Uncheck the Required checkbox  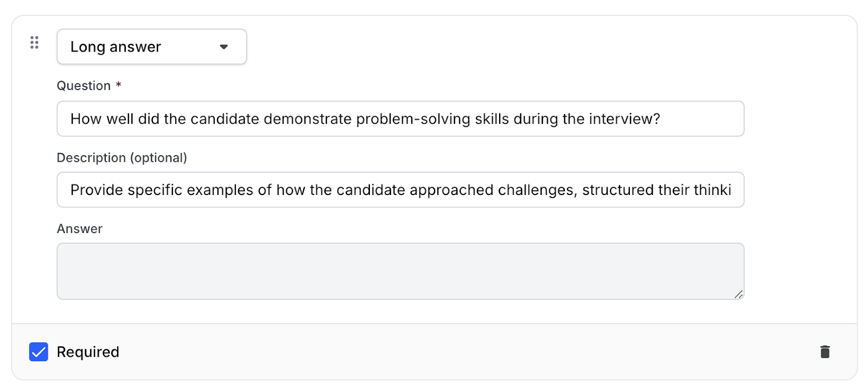point(39,352)
